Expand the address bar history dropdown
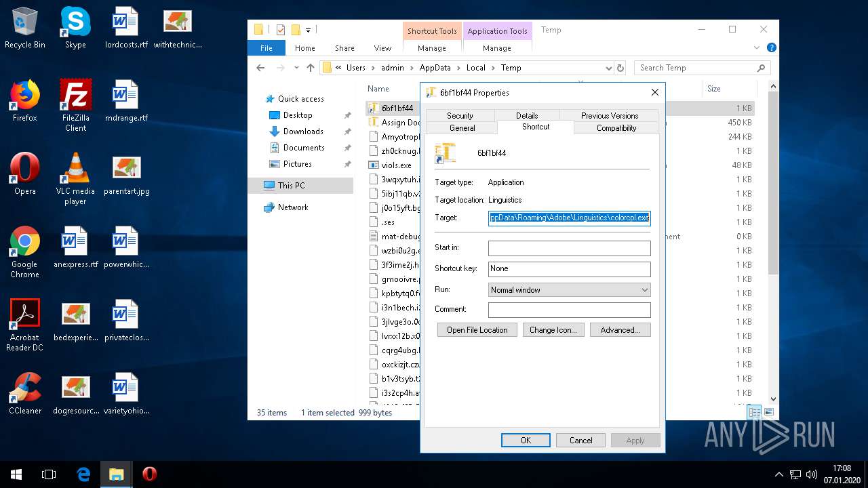The width and height of the screenshot is (868, 488). coord(608,68)
